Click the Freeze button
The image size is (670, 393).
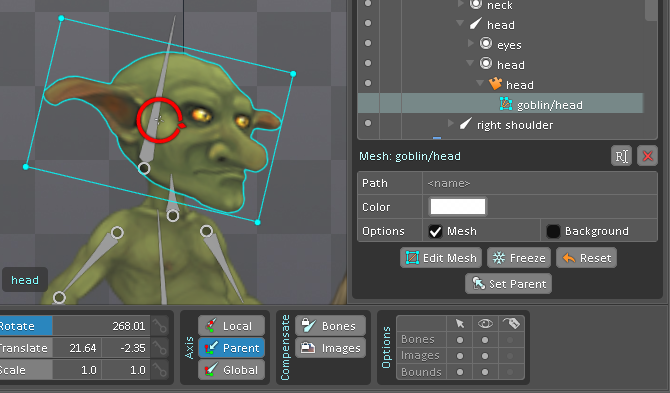pos(519,258)
